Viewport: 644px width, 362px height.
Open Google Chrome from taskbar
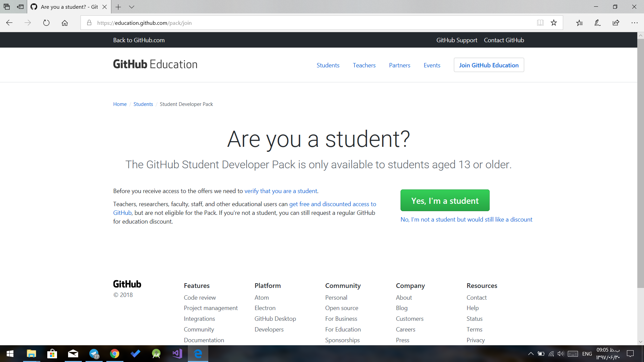click(115, 354)
